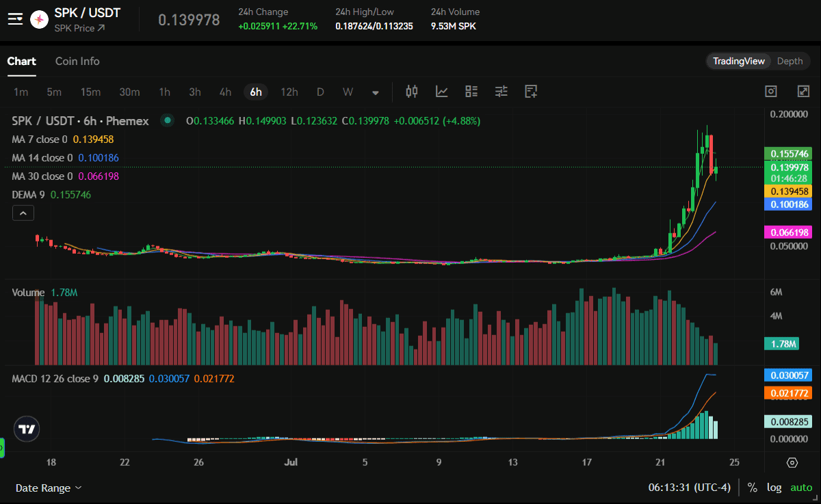Click the add note/alert icon

coord(531,91)
